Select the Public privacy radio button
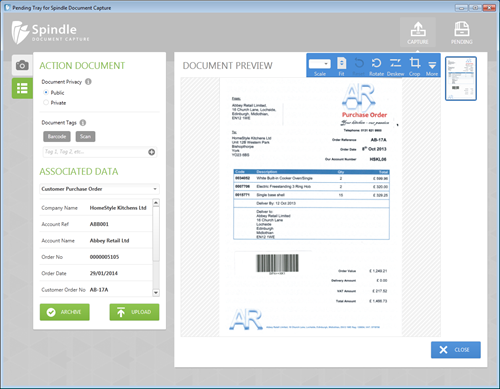Screen dimensions: 500x389 pyautogui.click(x=46, y=92)
